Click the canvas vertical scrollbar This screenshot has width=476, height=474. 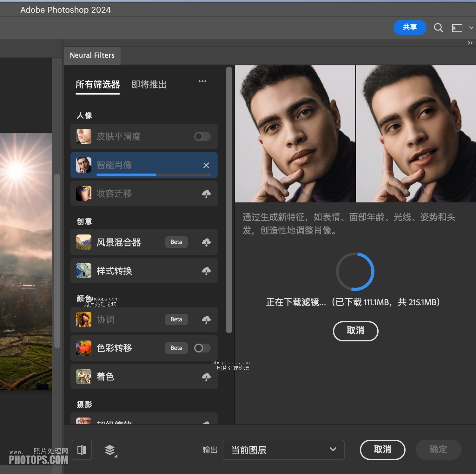(x=57, y=261)
